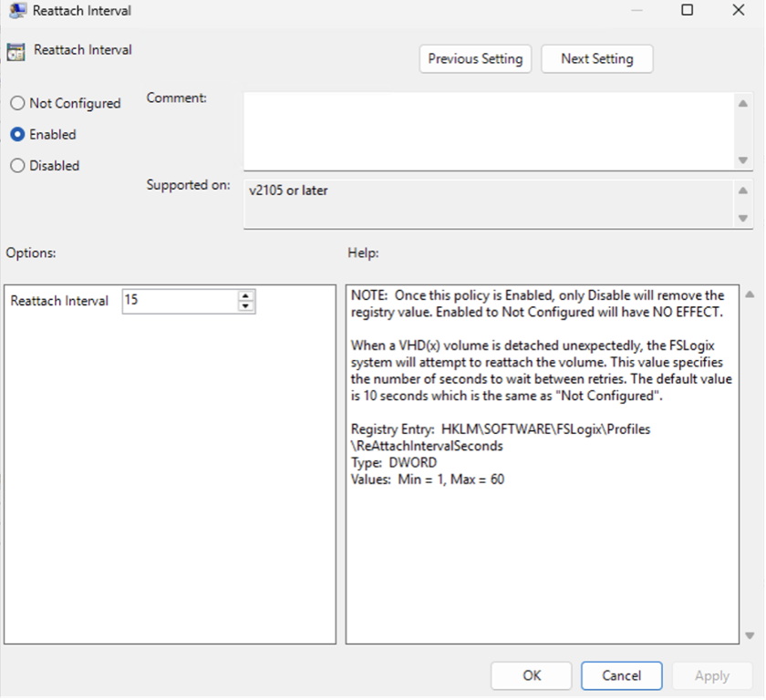Click the 'v2105 or later' supported text

tap(288, 190)
